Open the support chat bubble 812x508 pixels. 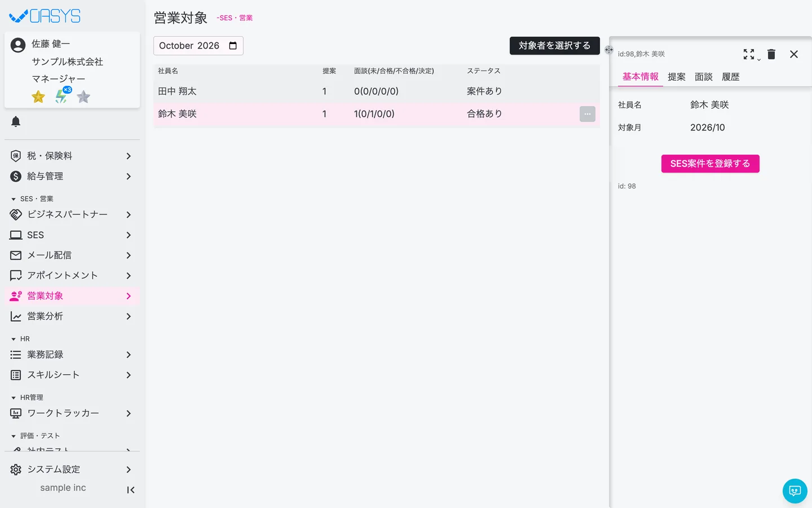pos(795,491)
